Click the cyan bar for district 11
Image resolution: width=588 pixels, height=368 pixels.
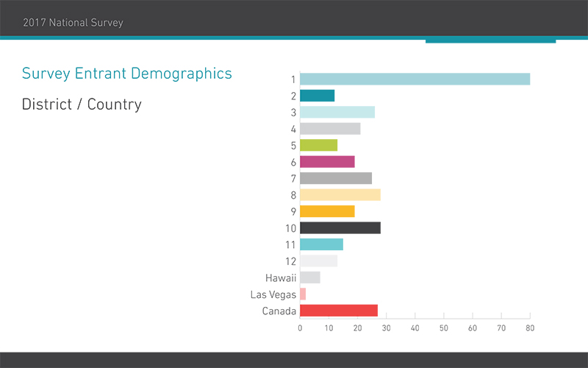321,244
